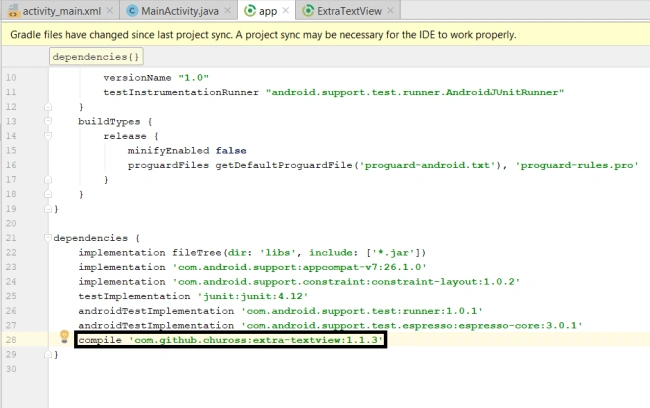Click fold end marker on line 17

[48, 180]
